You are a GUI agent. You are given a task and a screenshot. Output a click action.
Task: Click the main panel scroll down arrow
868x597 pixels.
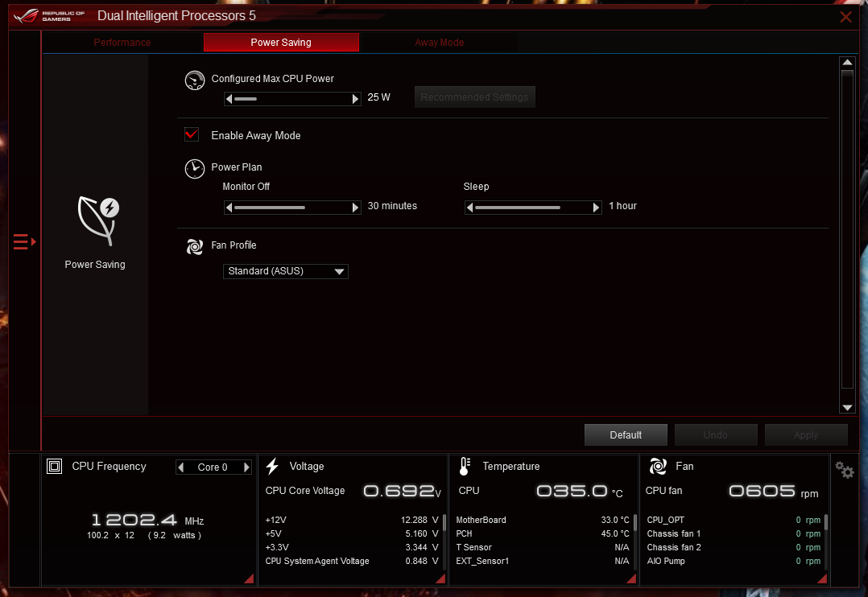847,407
